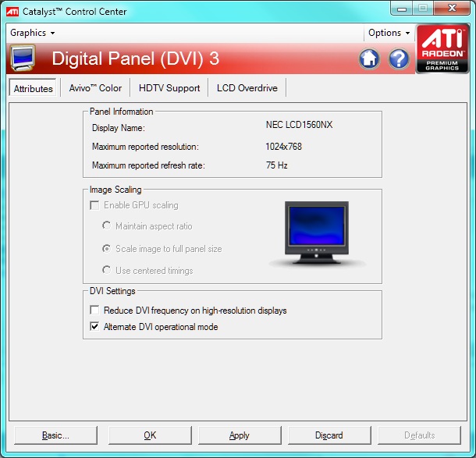Open Help with the question mark icon
Viewport: 476px width, 458px height.
tap(399, 59)
